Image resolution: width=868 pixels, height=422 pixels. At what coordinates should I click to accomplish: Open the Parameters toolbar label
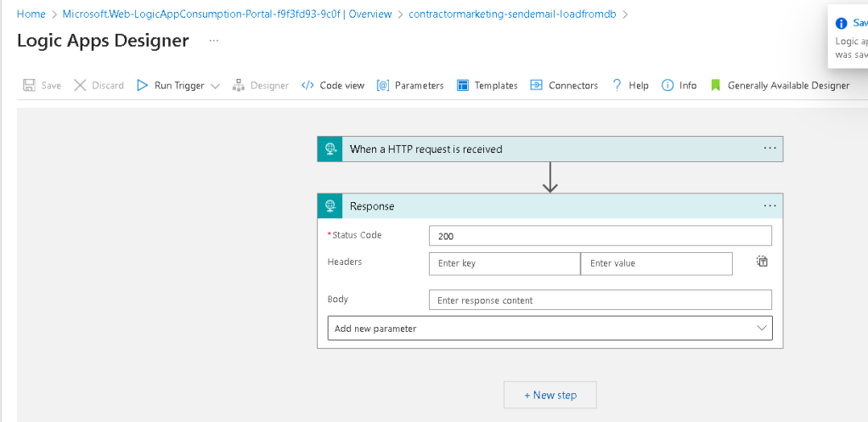(x=419, y=86)
